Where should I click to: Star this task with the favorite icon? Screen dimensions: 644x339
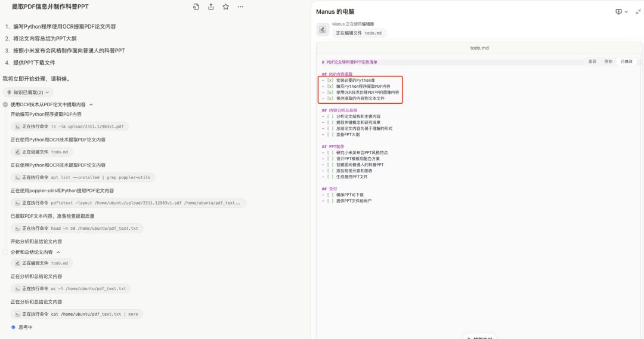pyautogui.click(x=225, y=7)
